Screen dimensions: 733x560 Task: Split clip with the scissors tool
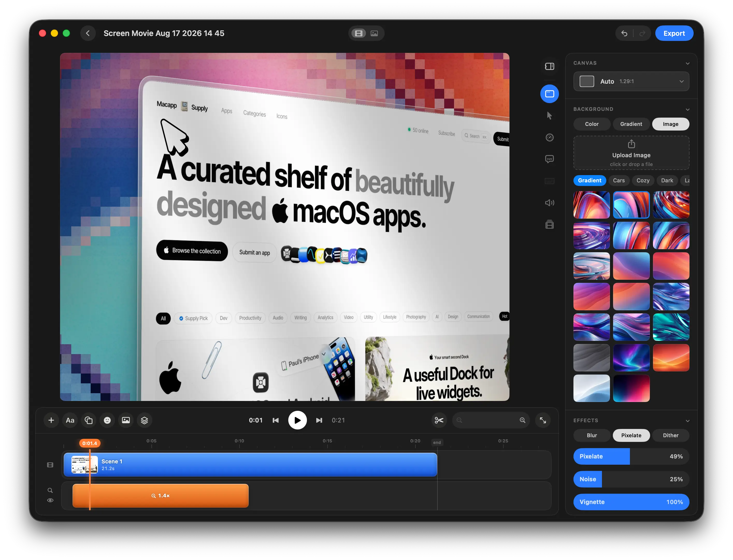point(439,420)
